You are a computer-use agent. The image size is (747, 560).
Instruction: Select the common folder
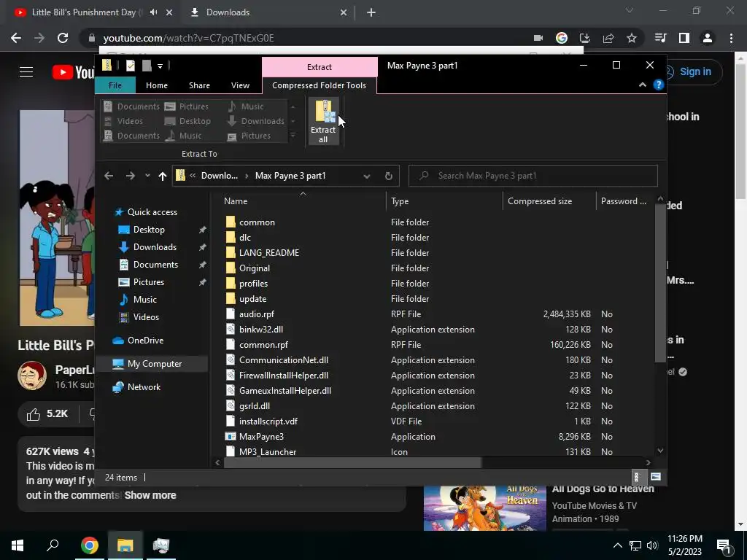coord(257,222)
